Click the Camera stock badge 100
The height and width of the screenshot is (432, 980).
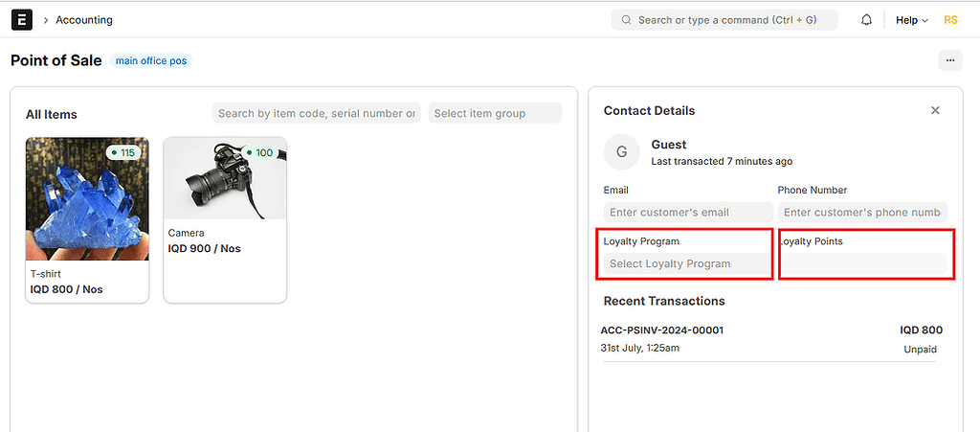pos(260,152)
